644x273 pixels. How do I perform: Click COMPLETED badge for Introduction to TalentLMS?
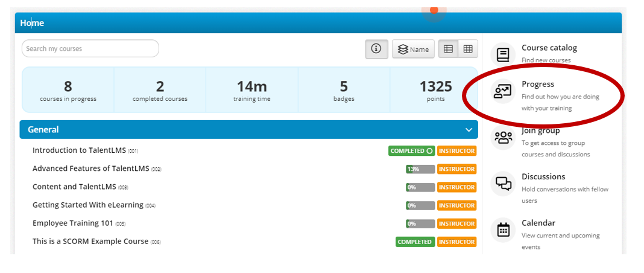point(411,151)
